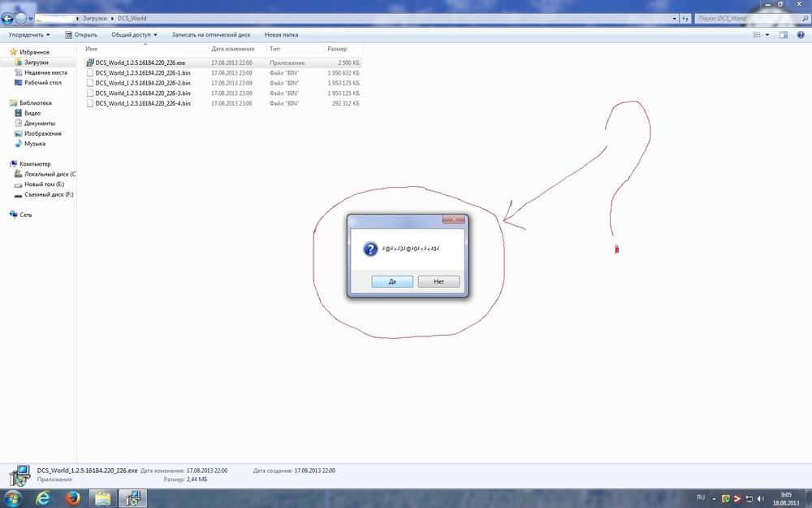Open the Windows Start button
Viewport: 812px width, 508px height.
point(12,498)
